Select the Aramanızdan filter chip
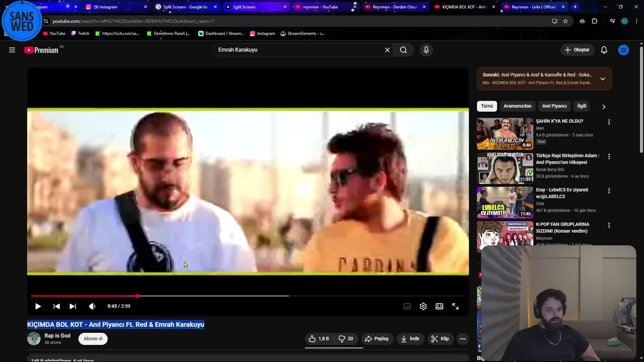 pyautogui.click(x=517, y=106)
